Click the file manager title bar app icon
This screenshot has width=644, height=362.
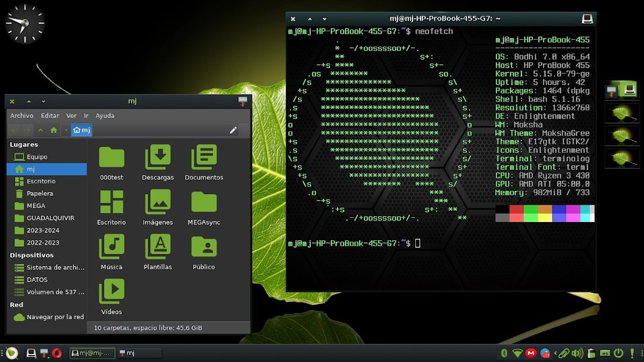(243, 101)
